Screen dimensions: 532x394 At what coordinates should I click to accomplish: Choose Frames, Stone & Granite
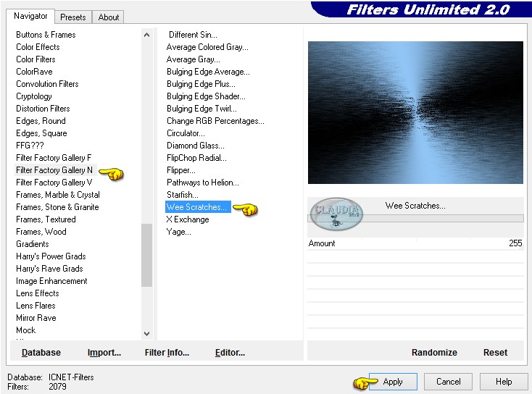tap(57, 207)
